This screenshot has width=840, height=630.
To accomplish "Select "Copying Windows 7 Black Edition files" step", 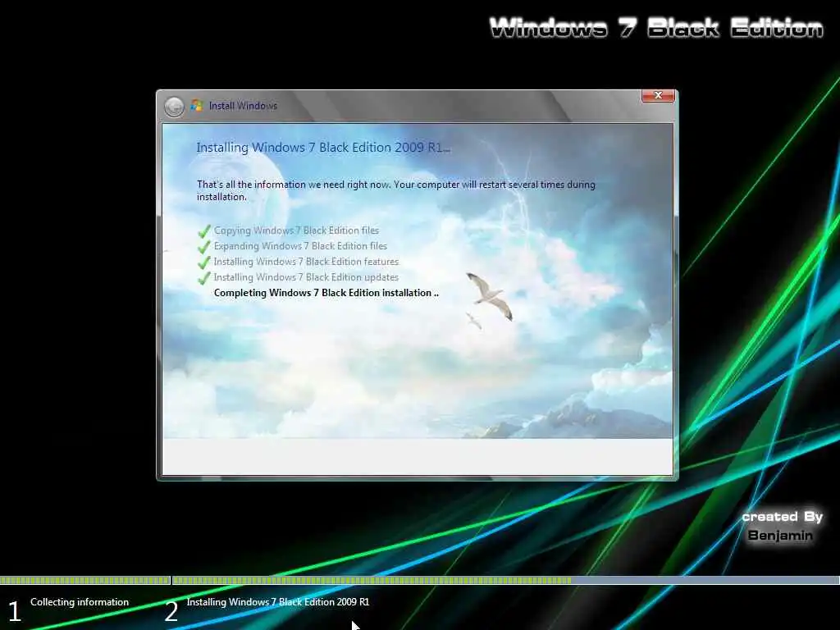I will 296,231.
